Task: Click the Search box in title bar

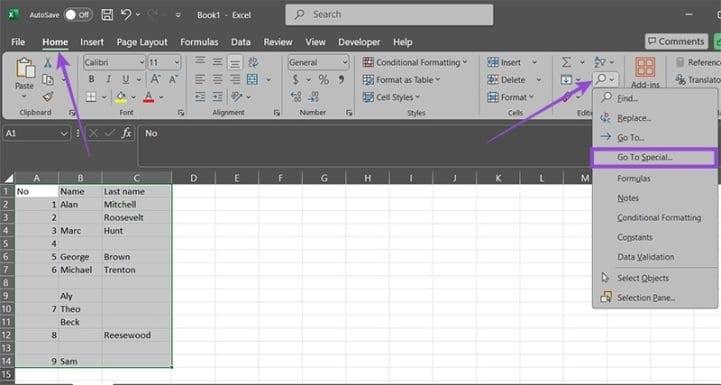Action: coord(389,15)
